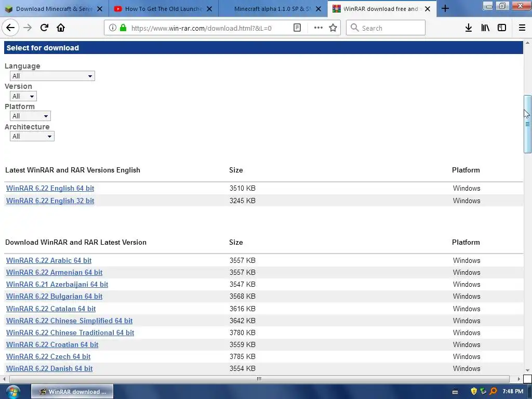Open WinRAR 6.22 Bulgarian 64 bit link
This screenshot has height=399, width=532.
[x=54, y=297]
